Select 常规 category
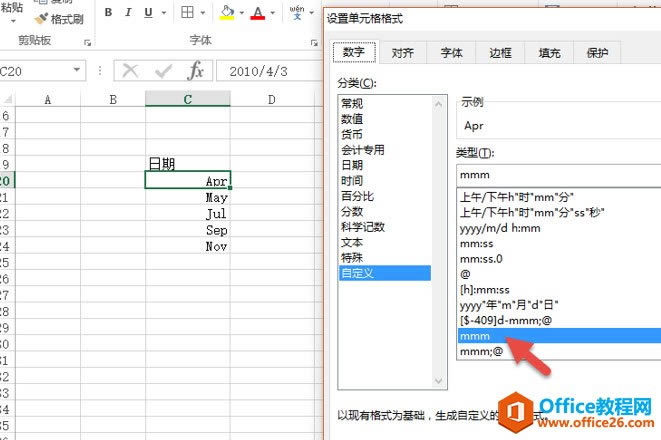The width and height of the screenshot is (661, 440). coord(385,103)
